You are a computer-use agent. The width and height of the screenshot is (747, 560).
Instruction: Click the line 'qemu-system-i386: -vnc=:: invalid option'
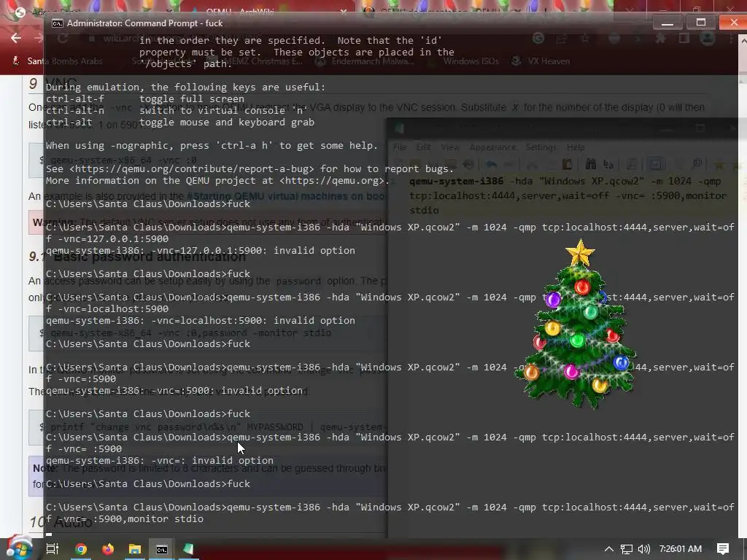(160, 461)
